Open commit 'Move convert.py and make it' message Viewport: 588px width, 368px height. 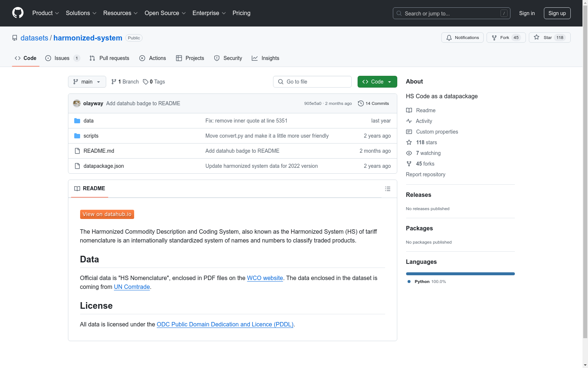[267, 136]
